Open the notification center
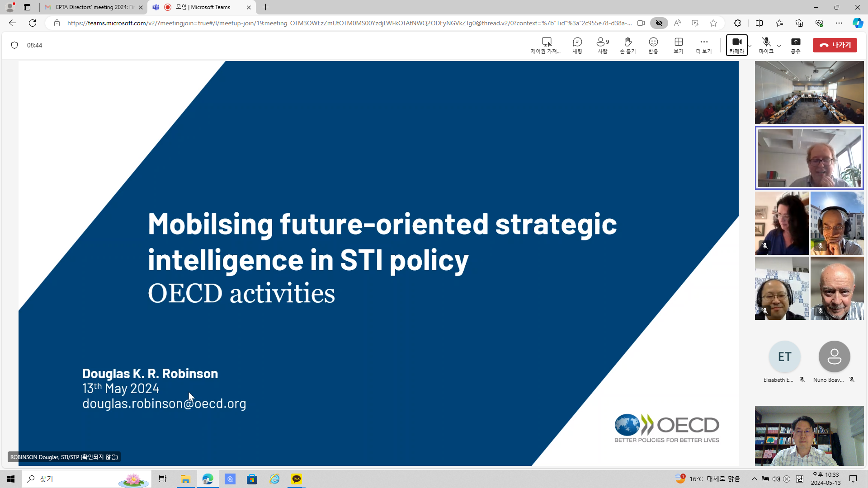This screenshot has height=488, width=868. pos(853,479)
